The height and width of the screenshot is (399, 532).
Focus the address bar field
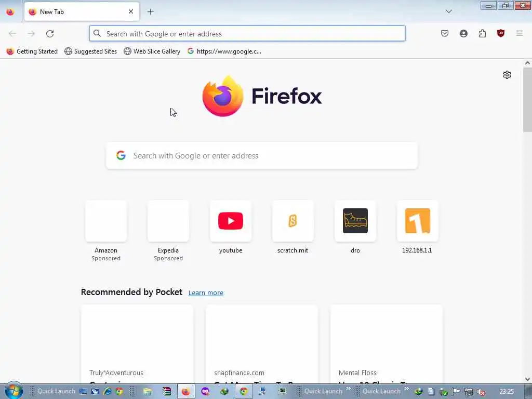tap(247, 34)
